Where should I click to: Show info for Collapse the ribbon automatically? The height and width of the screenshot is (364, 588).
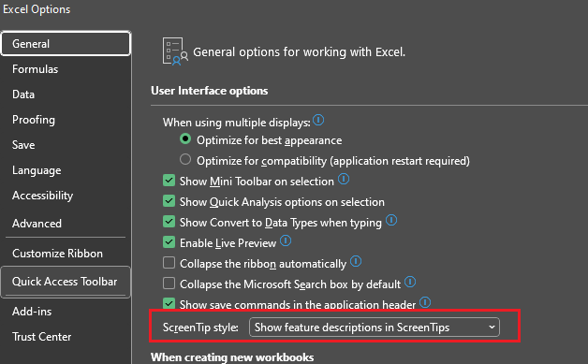pyautogui.click(x=356, y=261)
